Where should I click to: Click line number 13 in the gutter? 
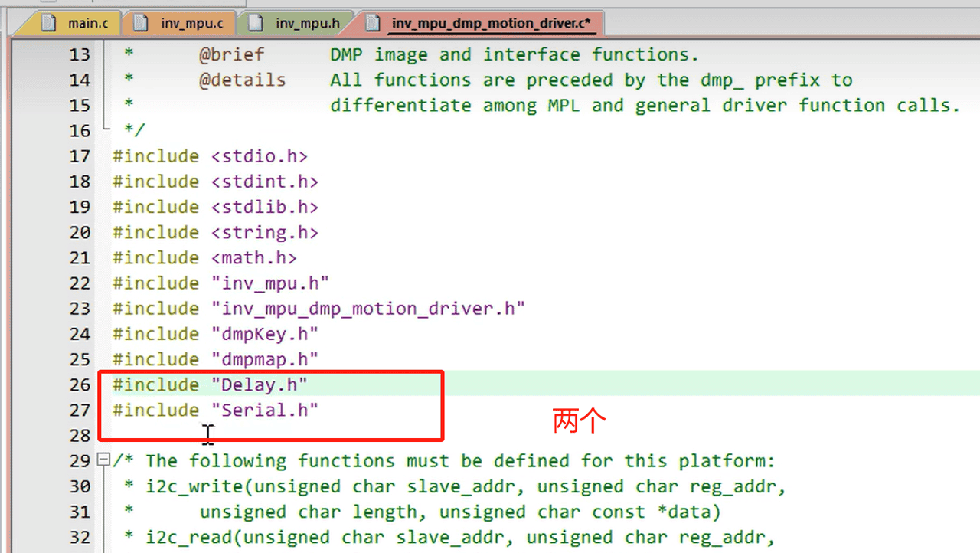point(80,54)
